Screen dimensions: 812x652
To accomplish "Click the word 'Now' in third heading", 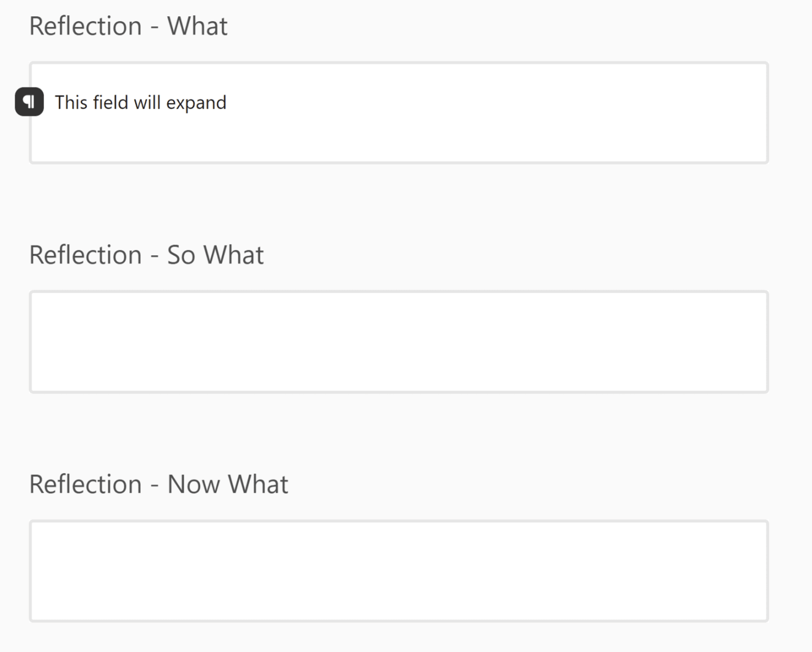I will point(193,484).
